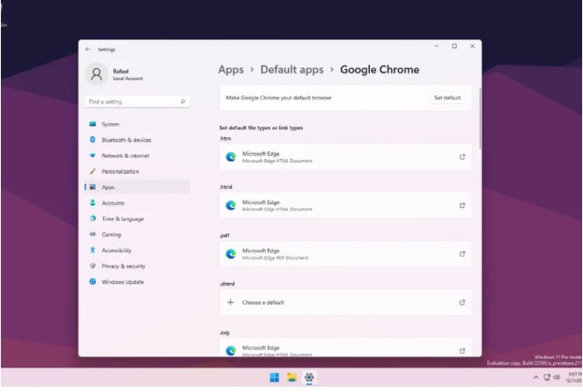583x392 pixels.
Task: Click the back arrow in Settings
Action: (x=88, y=49)
